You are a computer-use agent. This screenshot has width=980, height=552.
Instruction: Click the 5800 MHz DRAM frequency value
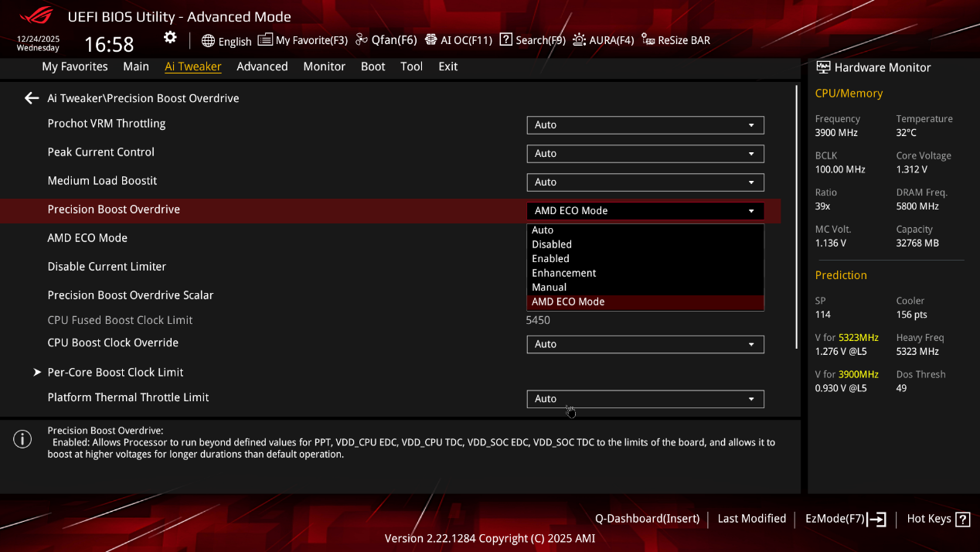[917, 206]
